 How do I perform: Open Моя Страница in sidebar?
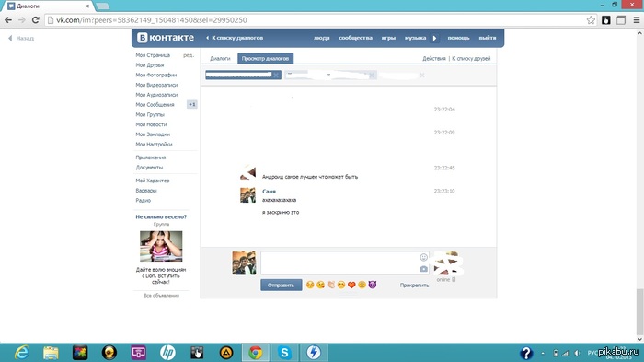[153, 55]
